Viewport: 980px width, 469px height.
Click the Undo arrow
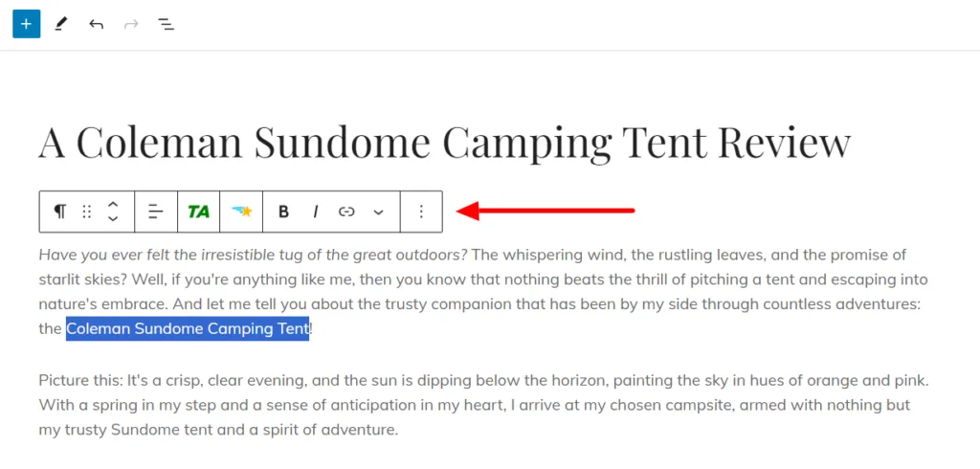pyautogui.click(x=96, y=24)
